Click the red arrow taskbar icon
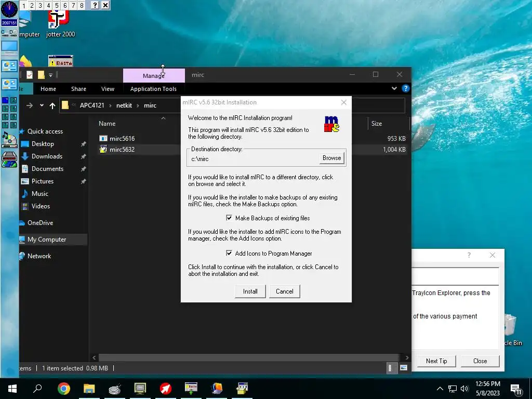Image resolution: width=532 pixels, height=399 pixels. click(166, 389)
